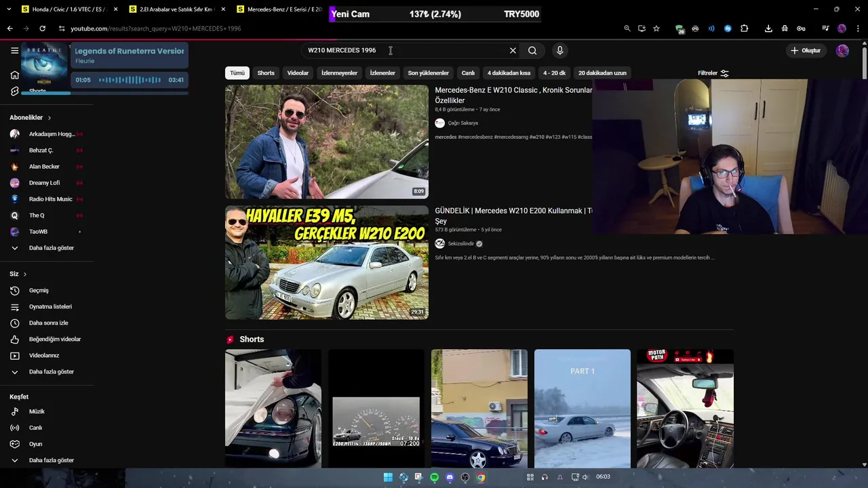Screen dimensions: 868x488
Task: Click the Geçmiş history icon in sidebar
Action: point(15,291)
